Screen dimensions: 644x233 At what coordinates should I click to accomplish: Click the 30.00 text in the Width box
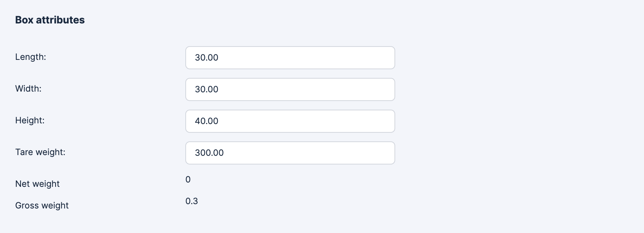click(x=207, y=89)
